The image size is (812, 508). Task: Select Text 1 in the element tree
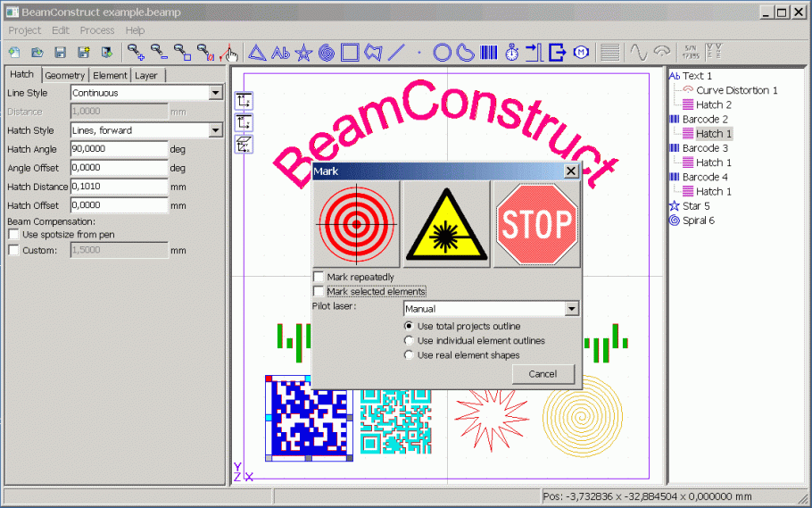click(x=697, y=76)
